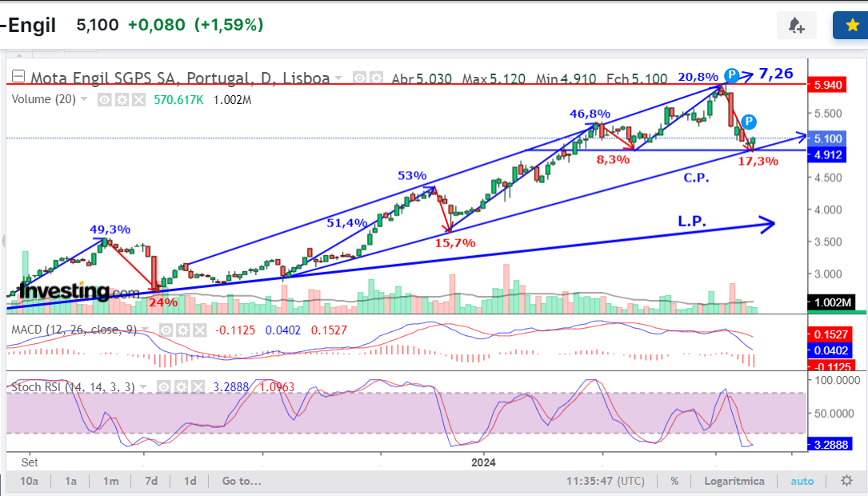Toggle the percent (%) scale
The image size is (868, 496).
click(x=675, y=481)
